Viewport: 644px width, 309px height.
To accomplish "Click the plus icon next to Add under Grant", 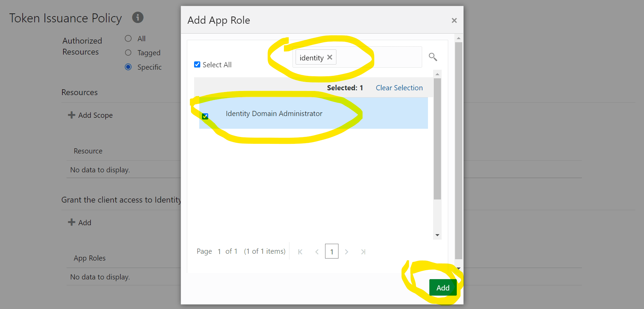I will pos(71,222).
